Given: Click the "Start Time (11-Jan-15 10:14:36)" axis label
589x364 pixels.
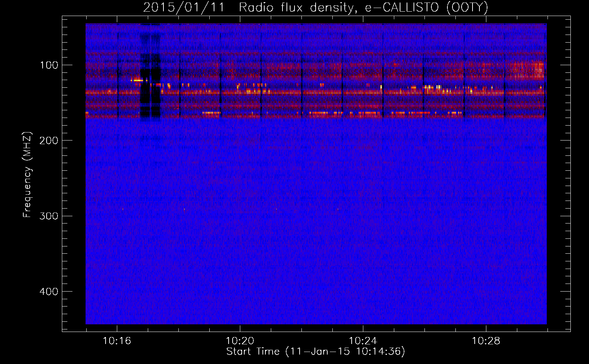Looking at the screenshot, I should pyautogui.click(x=316, y=352).
